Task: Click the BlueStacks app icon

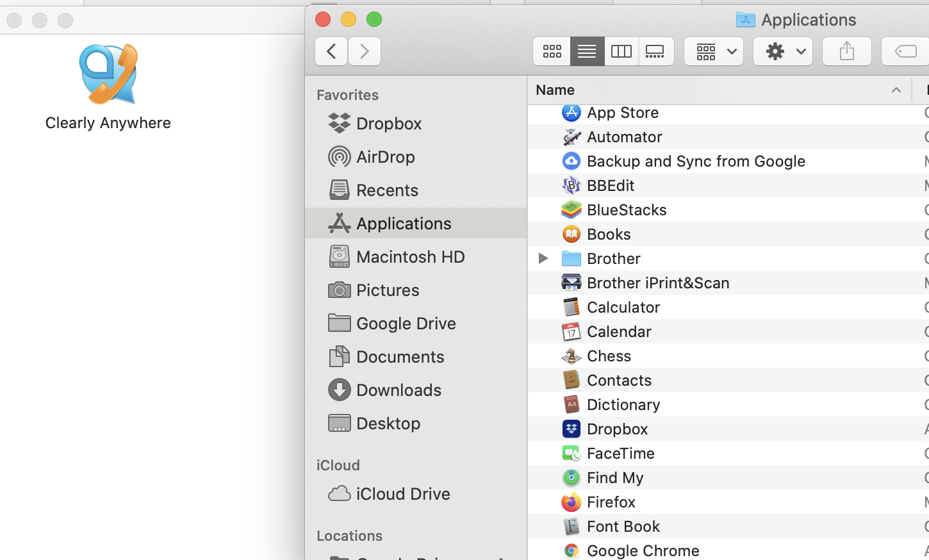Action: [571, 210]
